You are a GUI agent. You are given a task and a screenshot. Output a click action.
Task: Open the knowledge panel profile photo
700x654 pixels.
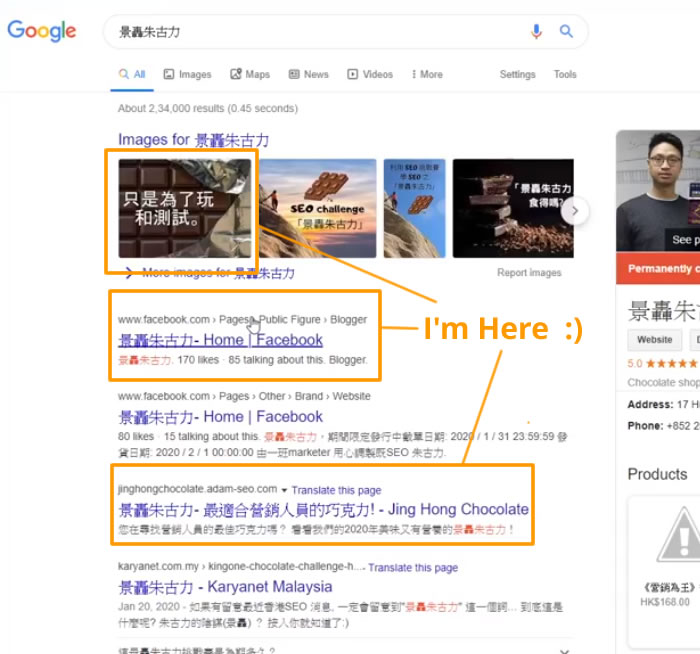coord(658,191)
